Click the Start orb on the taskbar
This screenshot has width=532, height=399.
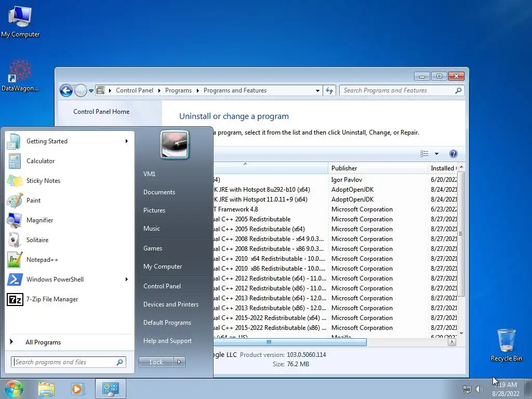(x=14, y=389)
